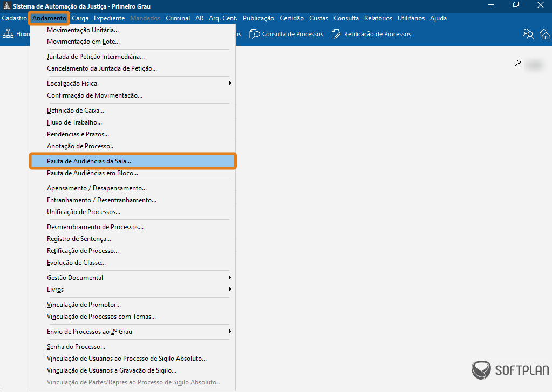
Task: Open the AR menu
Action: (x=200, y=18)
